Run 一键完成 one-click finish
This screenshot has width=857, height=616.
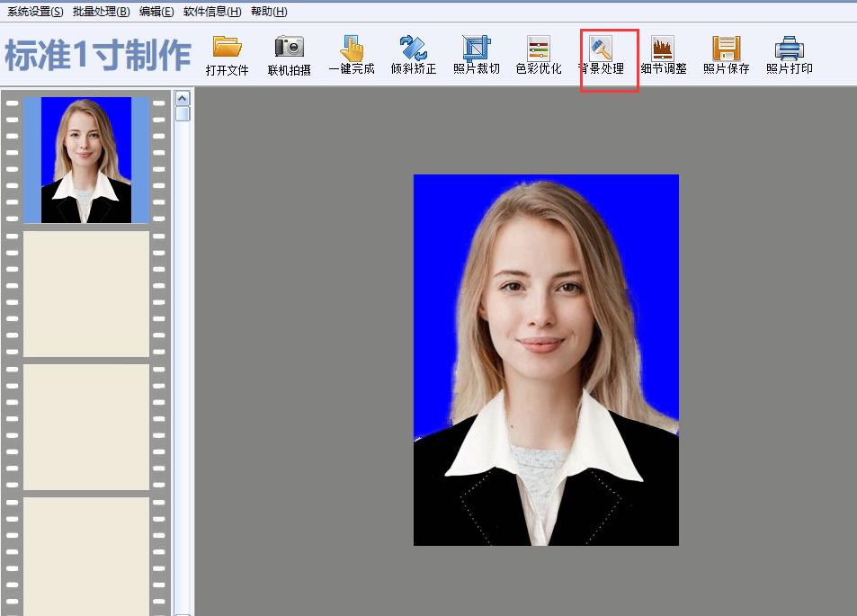coord(351,52)
